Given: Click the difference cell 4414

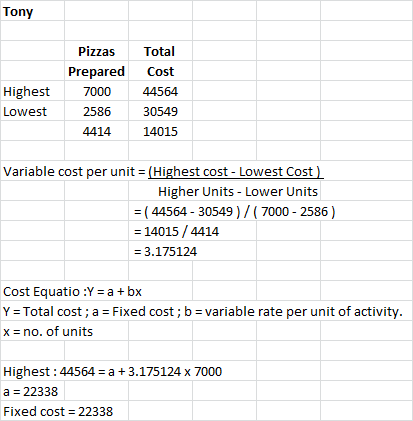Looking at the screenshot, I should click(x=97, y=131).
